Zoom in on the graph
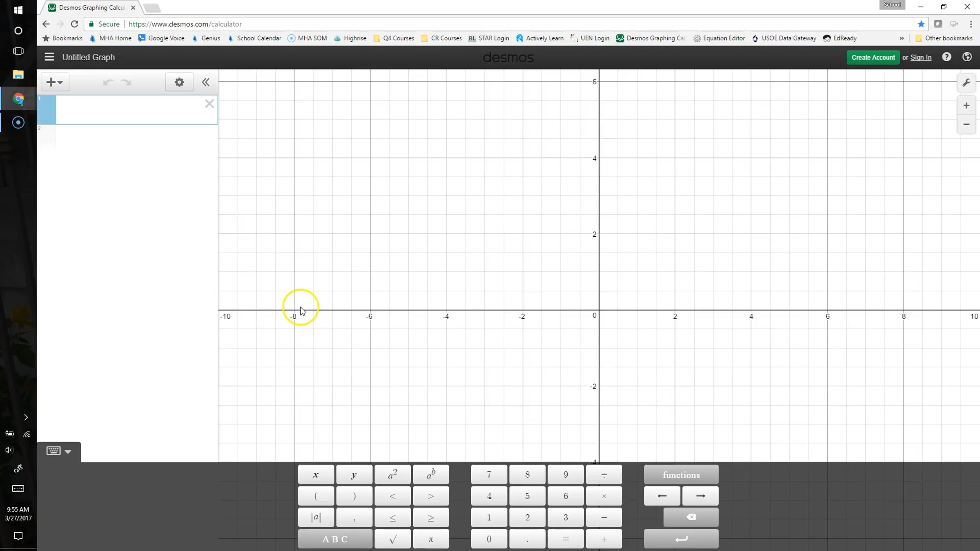Viewport: 980px width, 551px height. pyautogui.click(x=966, y=106)
